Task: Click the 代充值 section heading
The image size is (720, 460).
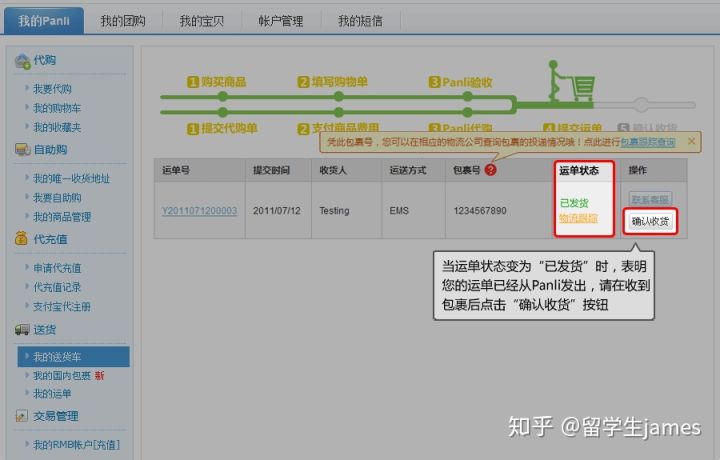Action: (51, 239)
